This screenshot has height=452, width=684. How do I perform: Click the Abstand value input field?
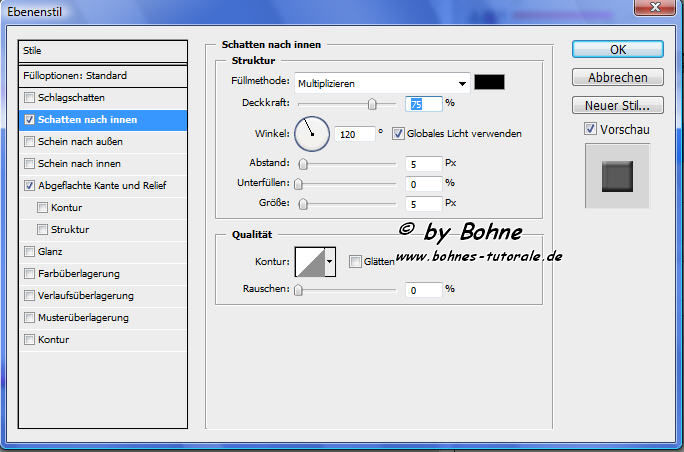coord(424,163)
